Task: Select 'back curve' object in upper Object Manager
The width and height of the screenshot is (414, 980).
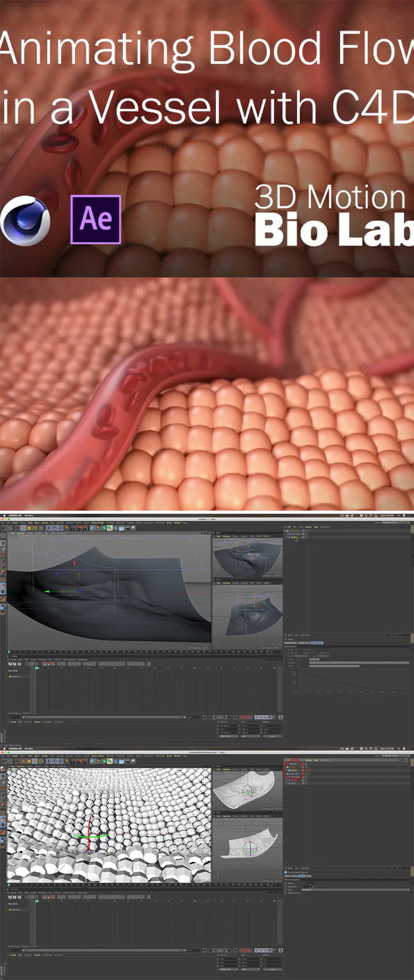Action: click(296, 534)
